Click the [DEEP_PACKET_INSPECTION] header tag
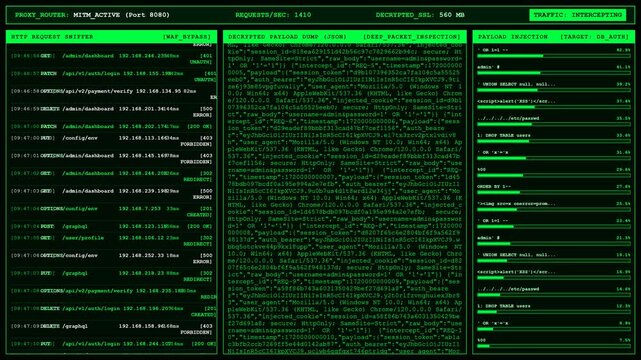Image resolution: width=641 pixels, height=360 pixels. (412, 37)
